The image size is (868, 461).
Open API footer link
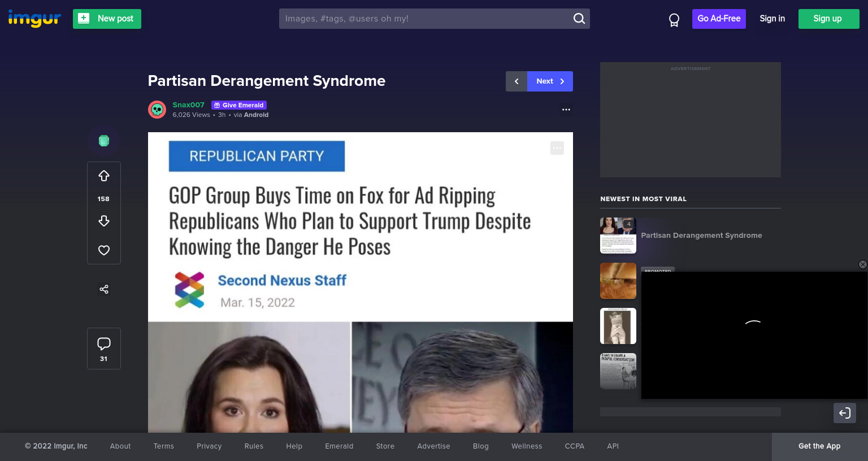(x=613, y=446)
